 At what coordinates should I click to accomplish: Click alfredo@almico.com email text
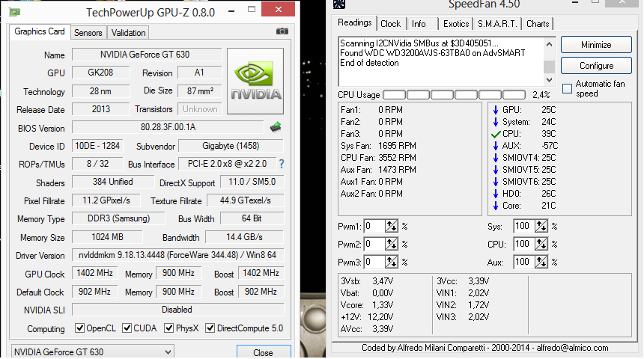tap(572, 348)
